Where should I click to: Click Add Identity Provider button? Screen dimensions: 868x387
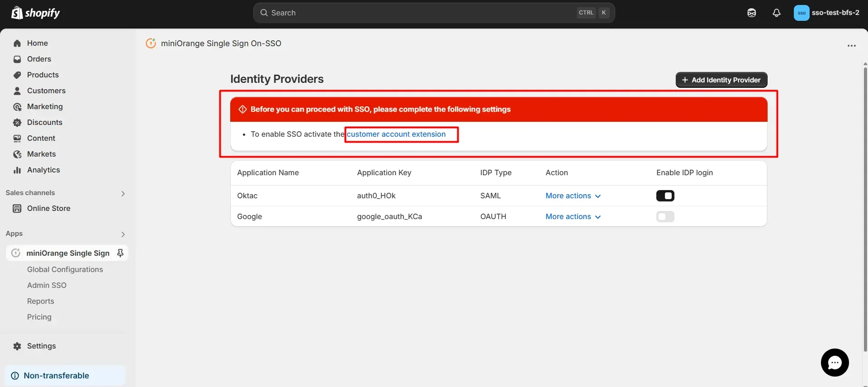tap(721, 80)
